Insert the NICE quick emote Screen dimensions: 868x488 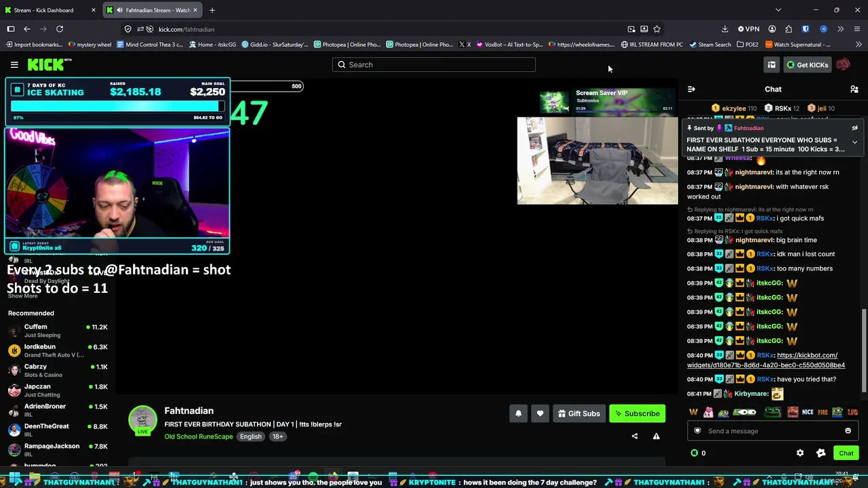coord(808,412)
